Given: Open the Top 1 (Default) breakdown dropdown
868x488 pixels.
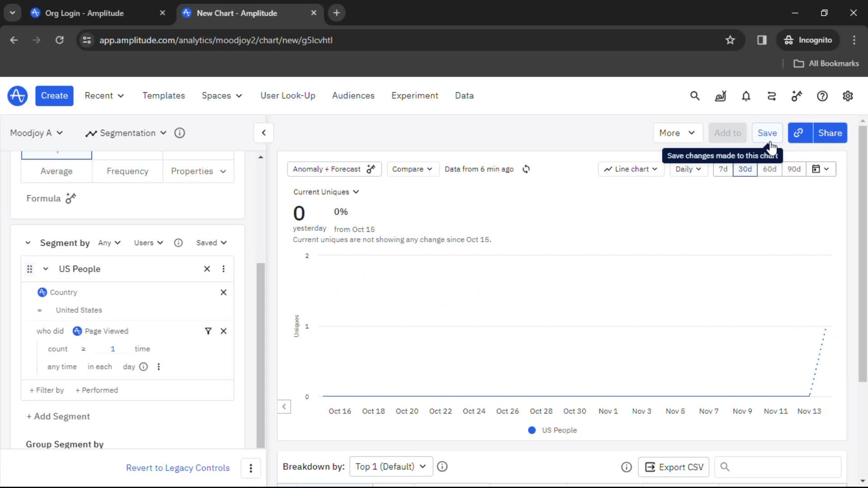Looking at the screenshot, I should click(x=391, y=467).
